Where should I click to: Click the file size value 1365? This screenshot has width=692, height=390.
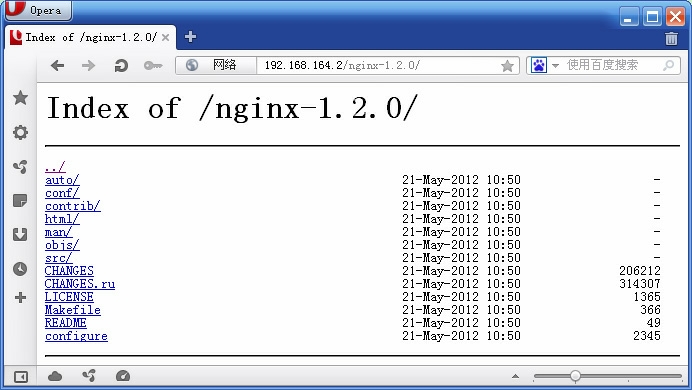(647, 297)
